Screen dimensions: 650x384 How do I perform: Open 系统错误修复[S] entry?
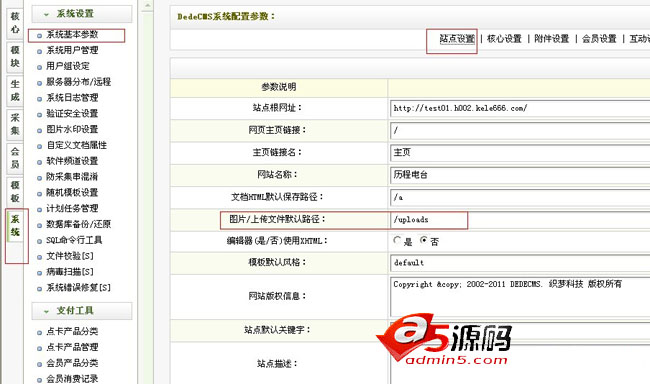pos(78,287)
